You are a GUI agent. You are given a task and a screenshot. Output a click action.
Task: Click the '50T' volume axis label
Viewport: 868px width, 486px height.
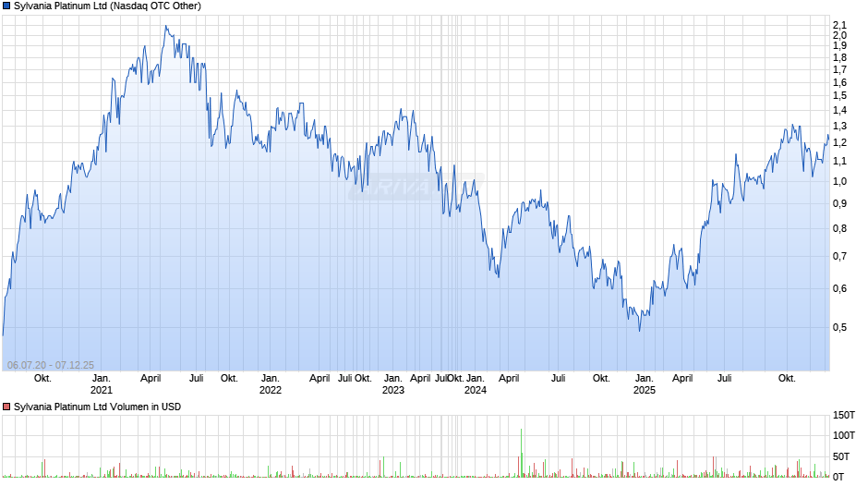(x=841, y=456)
